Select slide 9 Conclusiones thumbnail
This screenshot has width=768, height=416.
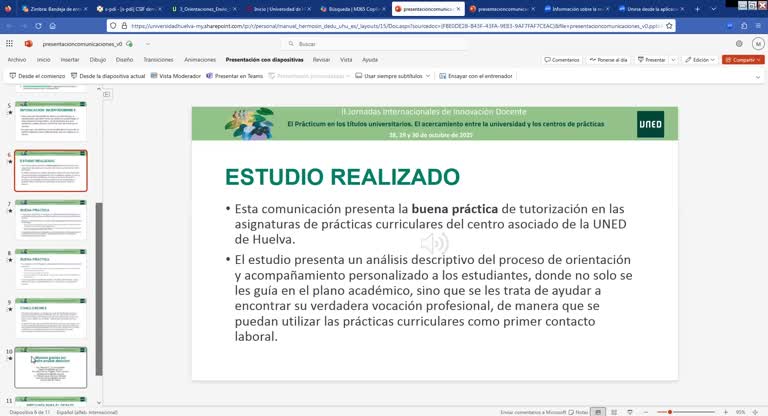click(51, 318)
